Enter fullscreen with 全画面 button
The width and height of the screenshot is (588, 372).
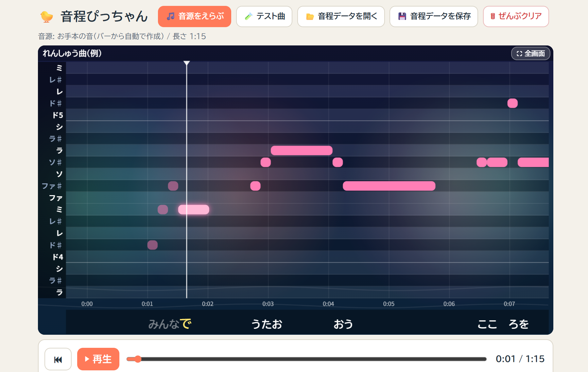pyautogui.click(x=530, y=54)
